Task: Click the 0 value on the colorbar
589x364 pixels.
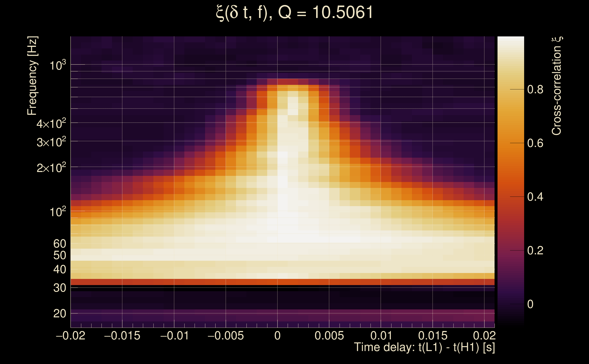Action: pyautogui.click(x=530, y=304)
